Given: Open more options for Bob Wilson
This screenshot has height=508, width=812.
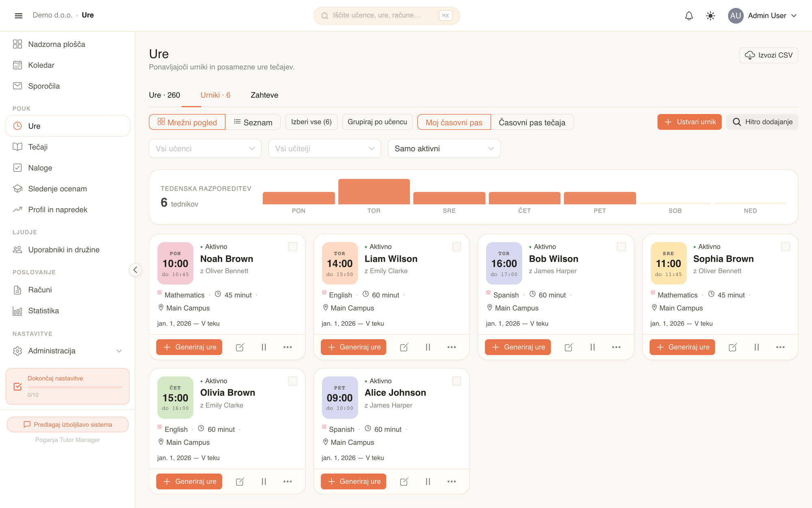Looking at the screenshot, I should pos(616,347).
